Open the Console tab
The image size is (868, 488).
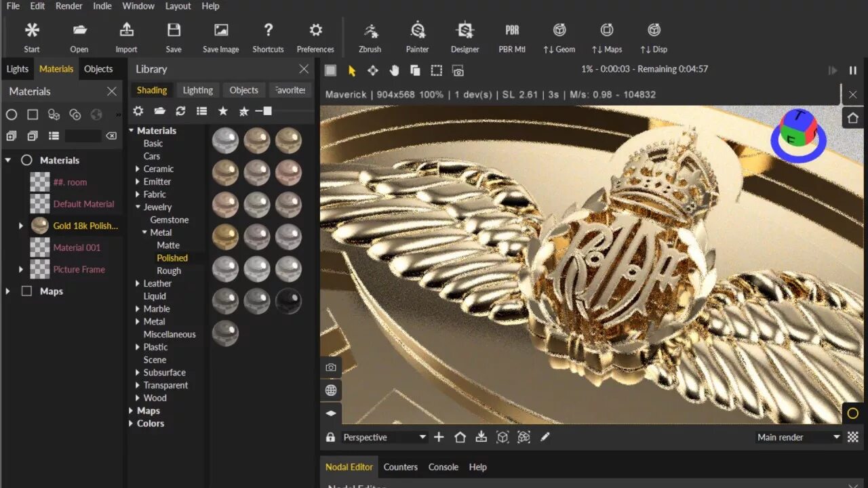coord(443,467)
